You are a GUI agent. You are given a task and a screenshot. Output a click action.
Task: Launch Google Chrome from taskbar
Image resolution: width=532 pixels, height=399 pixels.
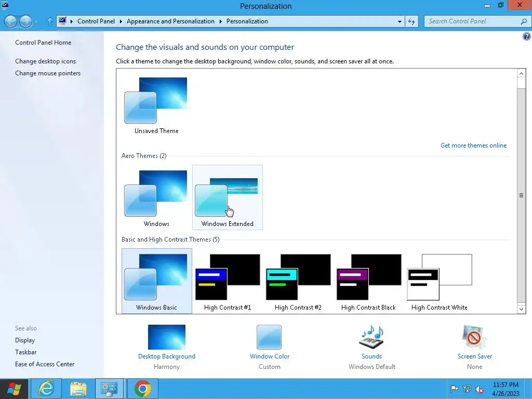tap(142, 389)
